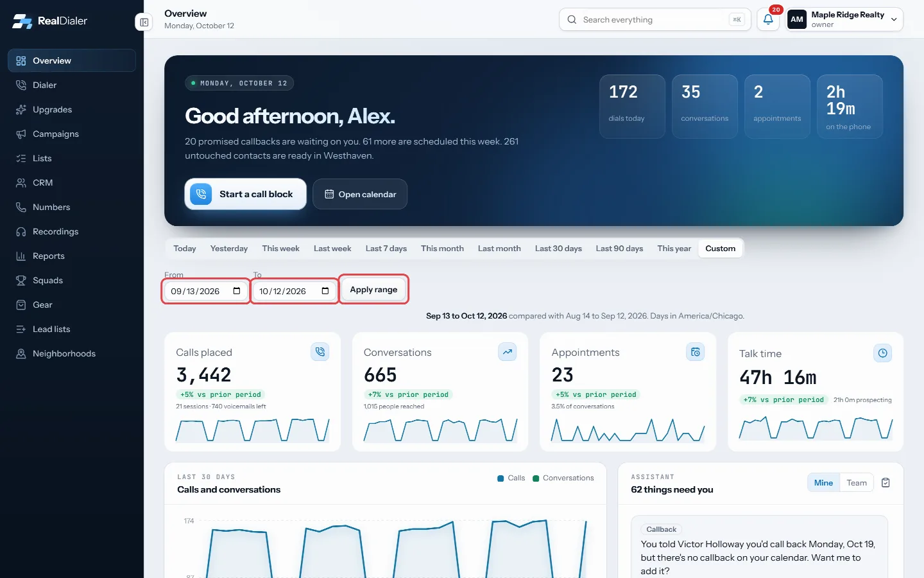924x578 pixels.
Task: Click the calendar icon on Appointments card
Action: 696,351
